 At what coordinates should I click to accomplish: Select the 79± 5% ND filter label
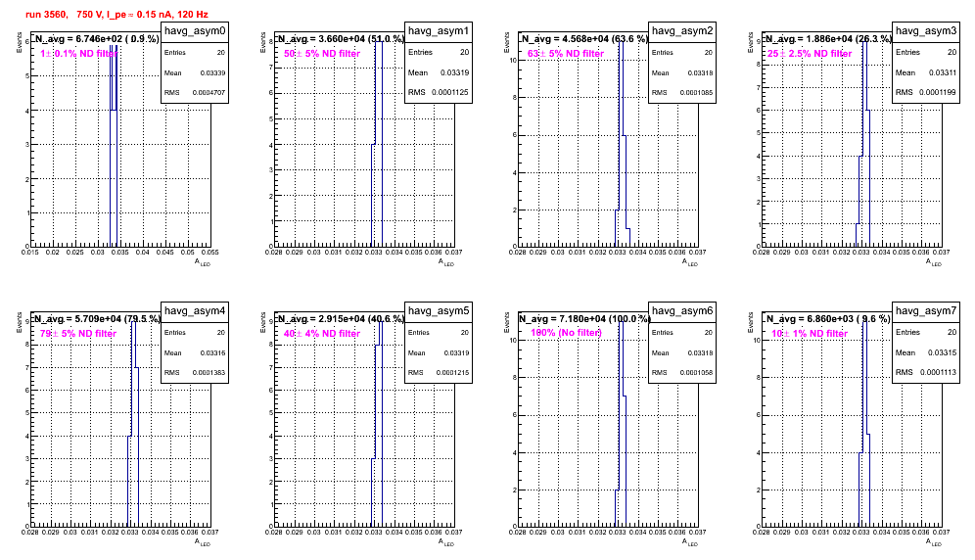coord(78,334)
